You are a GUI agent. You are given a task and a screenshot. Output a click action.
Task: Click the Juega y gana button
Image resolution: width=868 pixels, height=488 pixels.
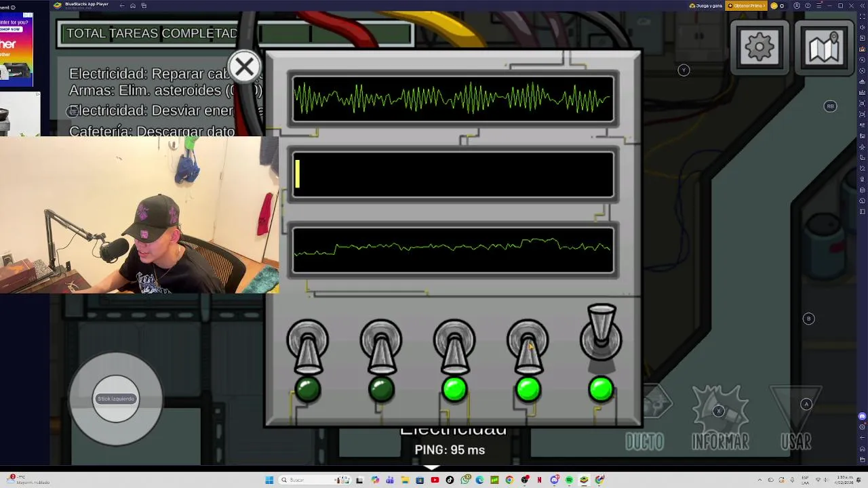[x=705, y=5]
